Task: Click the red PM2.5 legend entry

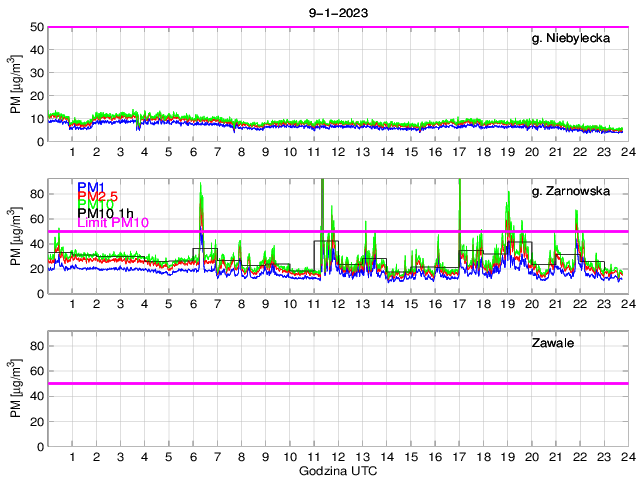Action: [x=97, y=199]
